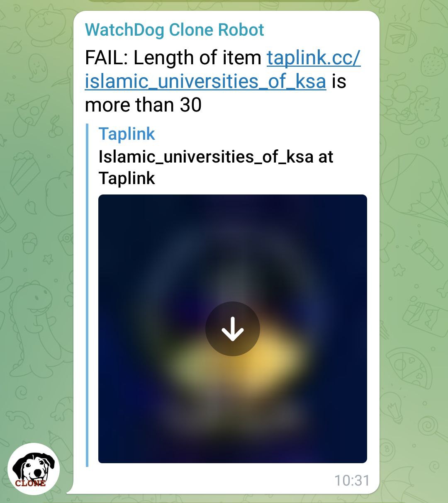
Task: Tap the 10:31 message timestamp
Action: pos(352,480)
